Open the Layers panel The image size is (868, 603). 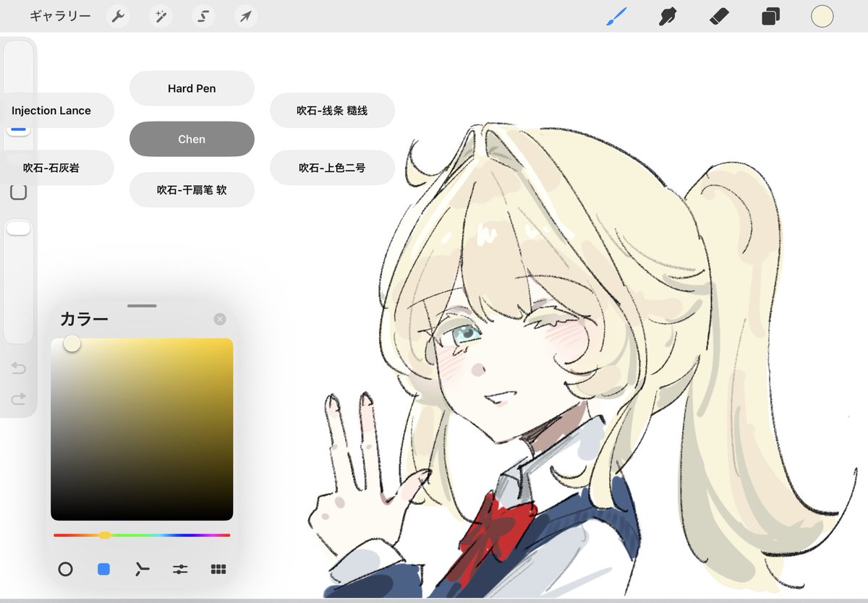tap(770, 16)
